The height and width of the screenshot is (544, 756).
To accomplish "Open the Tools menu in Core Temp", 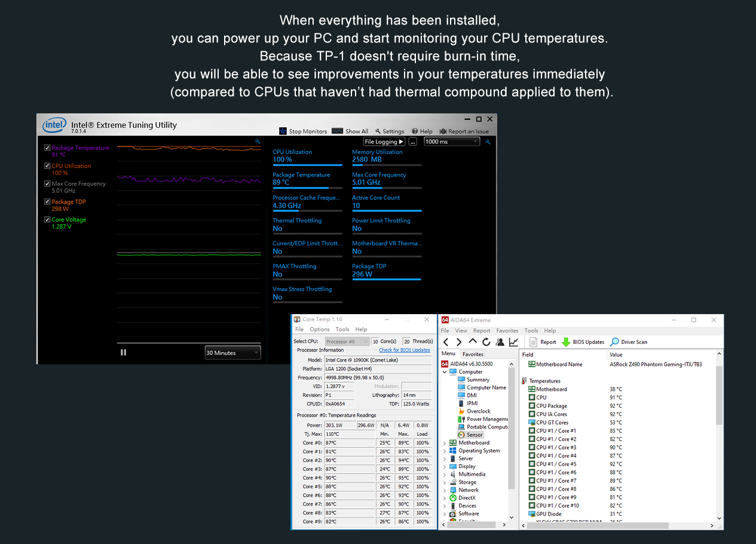I will [342, 330].
